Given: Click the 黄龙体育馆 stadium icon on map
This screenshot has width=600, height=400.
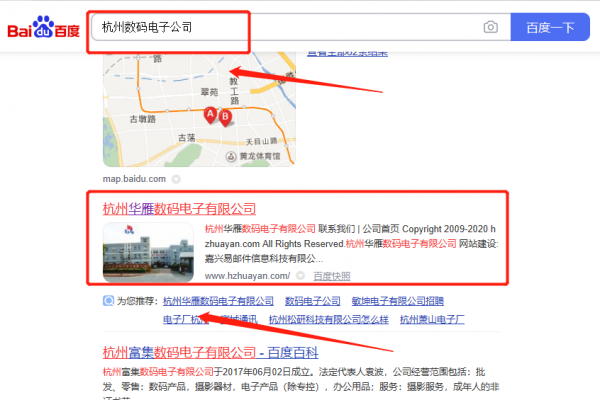Looking at the screenshot, I should 230,156.
